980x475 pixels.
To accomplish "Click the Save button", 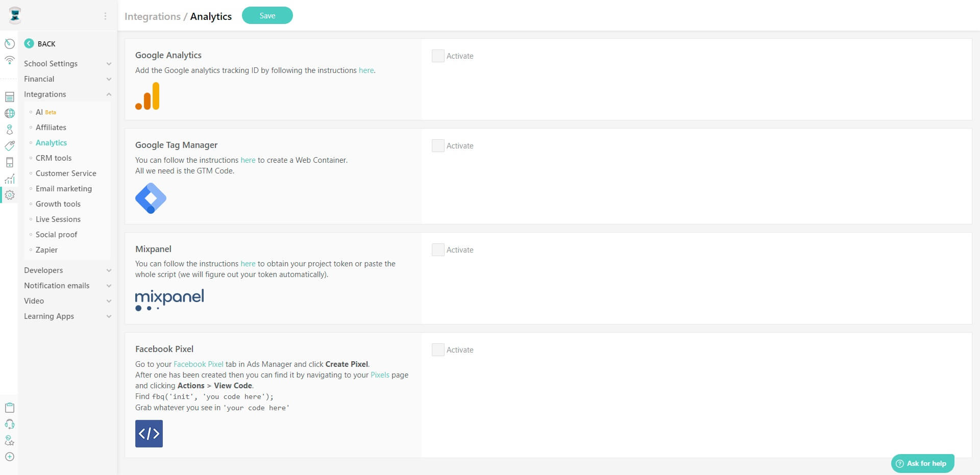I will [x=267, y=15].
